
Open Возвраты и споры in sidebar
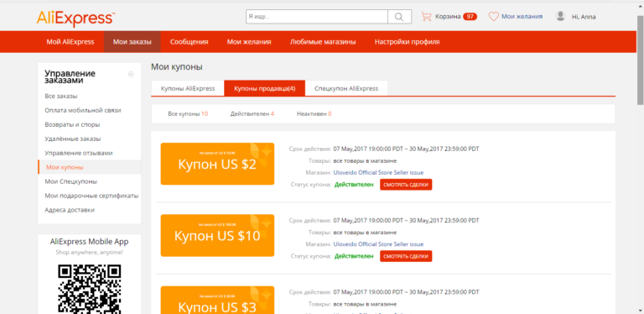click(72, 124)
